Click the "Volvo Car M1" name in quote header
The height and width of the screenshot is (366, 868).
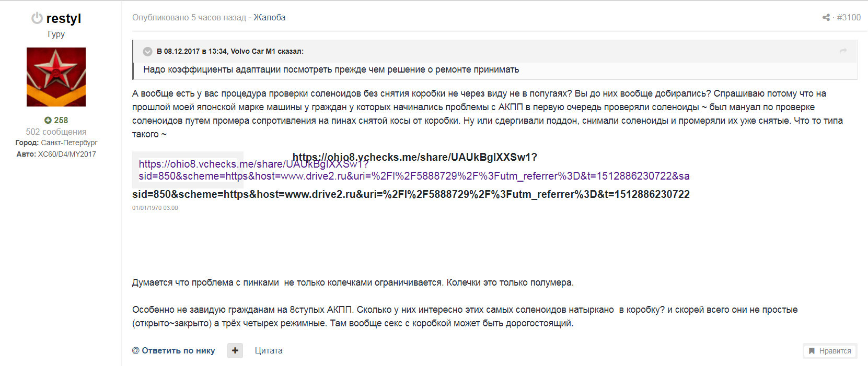tap(253, 51)
